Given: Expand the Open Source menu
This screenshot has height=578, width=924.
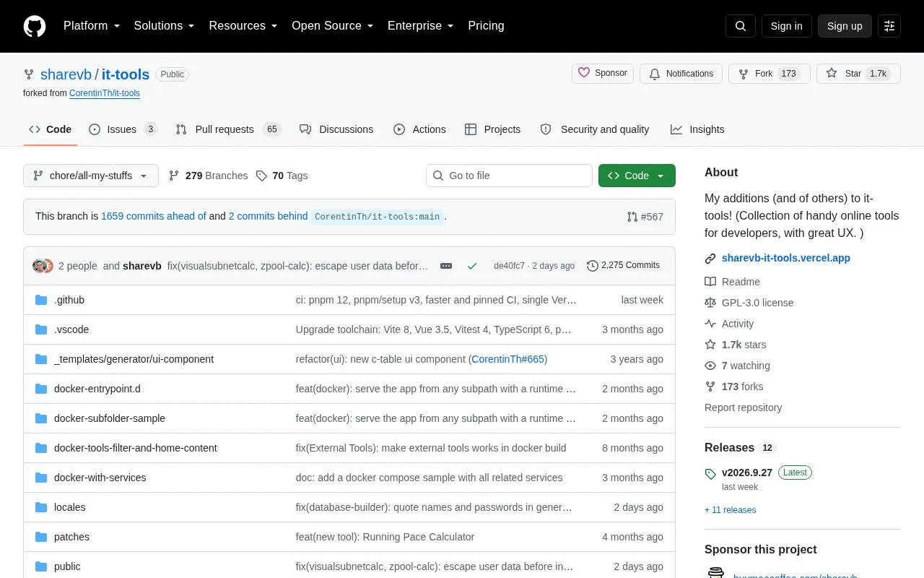Looking at the screenshot, I should [x=333, y=26].
